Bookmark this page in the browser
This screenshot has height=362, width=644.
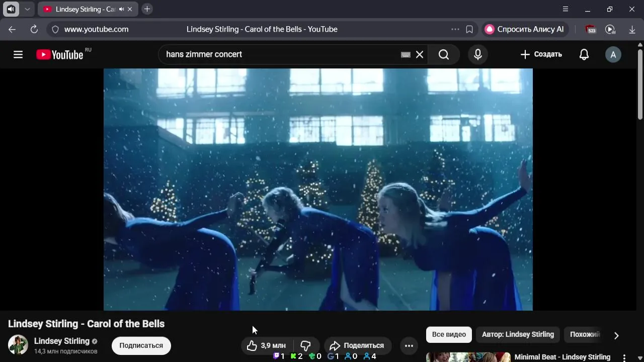click(x=469, y=29)
